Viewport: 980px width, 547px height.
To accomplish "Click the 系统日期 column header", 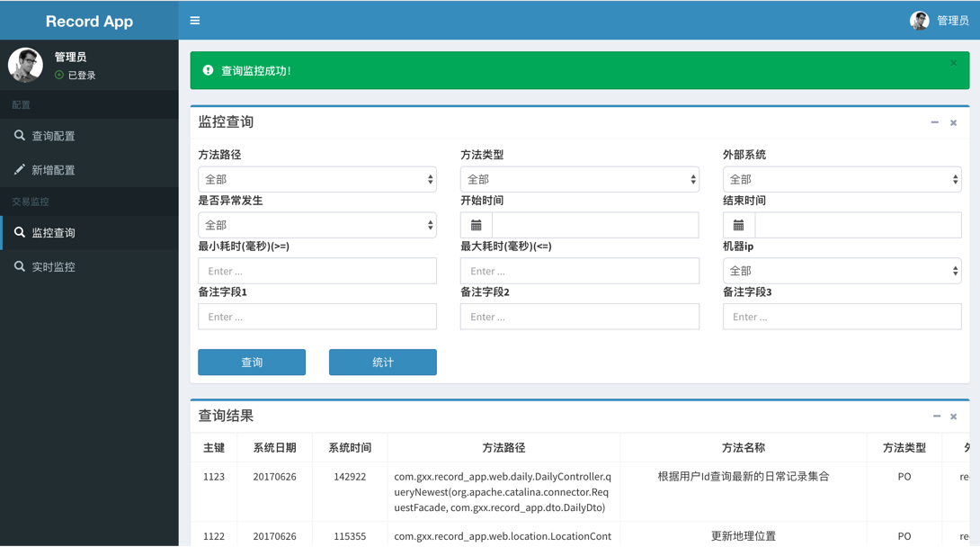I will click(274, 448).
